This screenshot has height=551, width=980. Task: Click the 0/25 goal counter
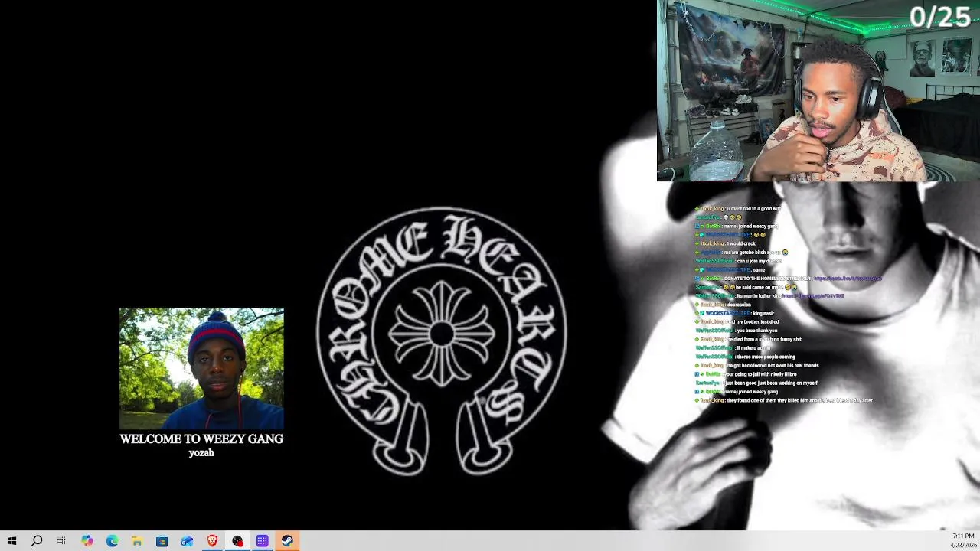940,17
